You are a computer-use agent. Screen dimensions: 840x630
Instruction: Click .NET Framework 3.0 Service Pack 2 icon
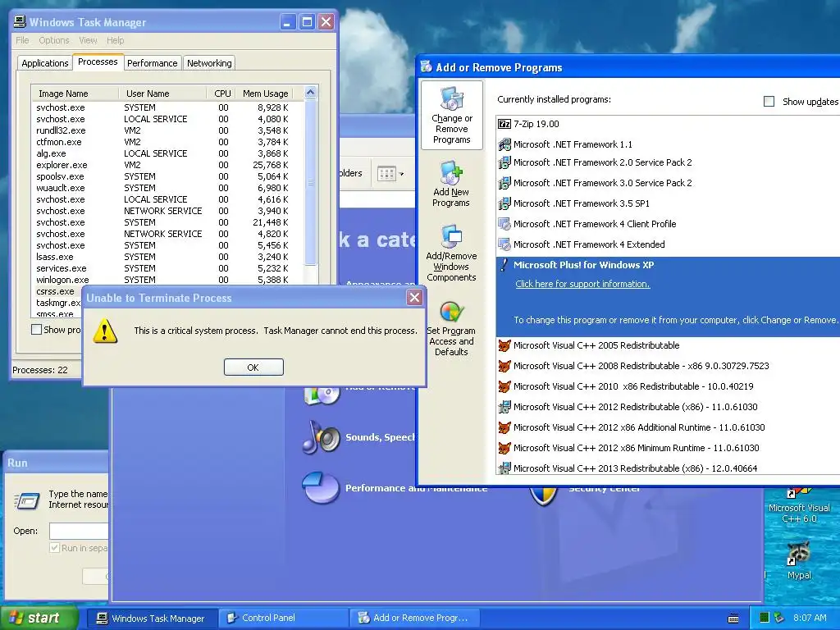tap(504, 183)
